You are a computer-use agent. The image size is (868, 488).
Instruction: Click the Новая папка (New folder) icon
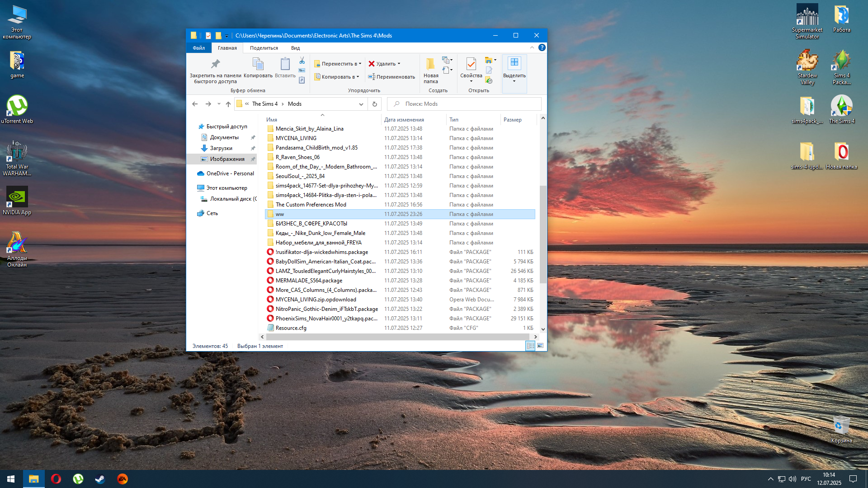[431, 64]
